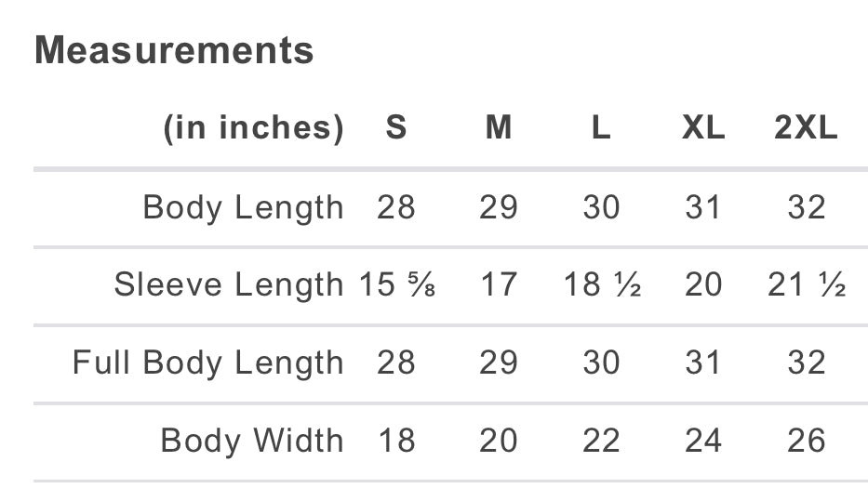Click the Body Length row label
Image resolution: width=868 pixels, height=488 pixels.
point(243,207)
